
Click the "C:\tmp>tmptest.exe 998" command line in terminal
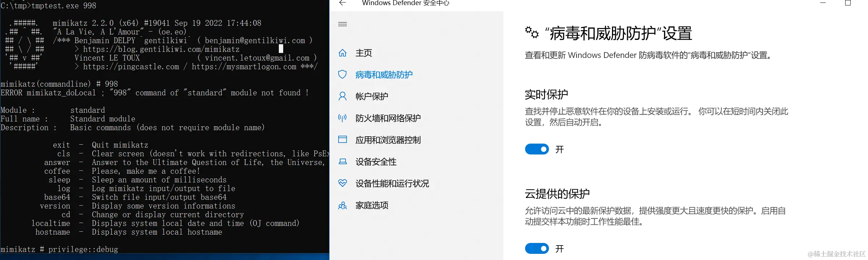(x=49, y=6)
